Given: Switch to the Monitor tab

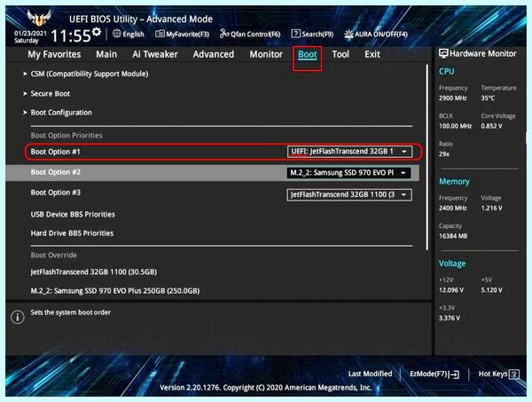Looking at the screenshot, I should [266, 54].
